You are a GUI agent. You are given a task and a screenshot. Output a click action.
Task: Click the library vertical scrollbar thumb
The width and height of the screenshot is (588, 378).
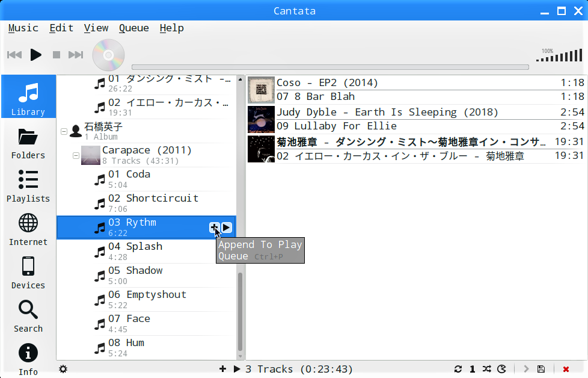click(240, 312)
